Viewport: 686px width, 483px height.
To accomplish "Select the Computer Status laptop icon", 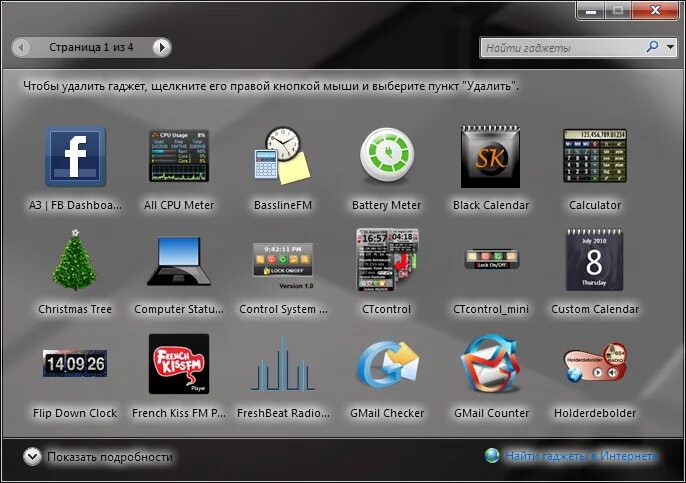I will pyautogui.click(x=179, y=261).
